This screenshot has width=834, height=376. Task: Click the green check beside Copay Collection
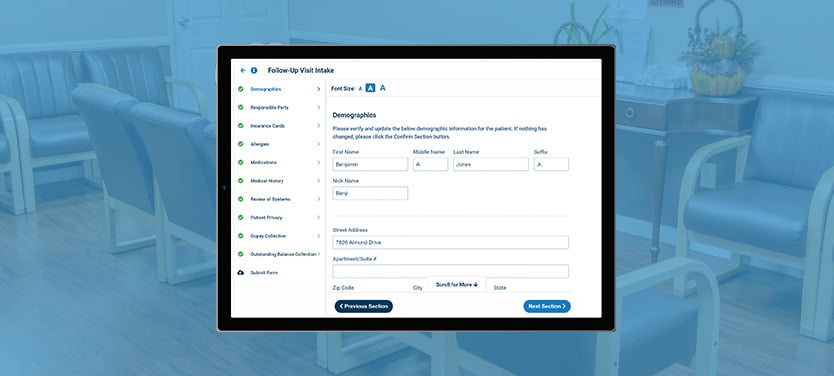(240, 236)
